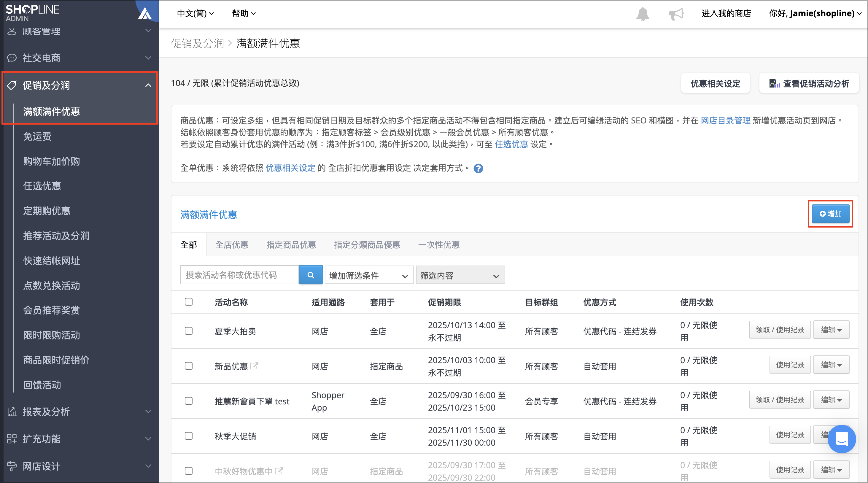Expand the 报表及分析 sidebar section
The height and width of the screenshot is (483, 868).
pyautogui.click(x=148, y=411)
